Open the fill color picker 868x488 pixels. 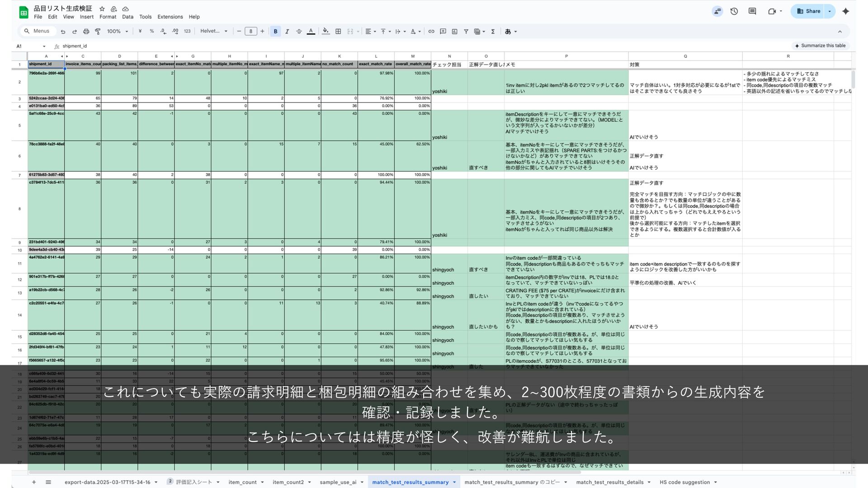tap(325, 31)
